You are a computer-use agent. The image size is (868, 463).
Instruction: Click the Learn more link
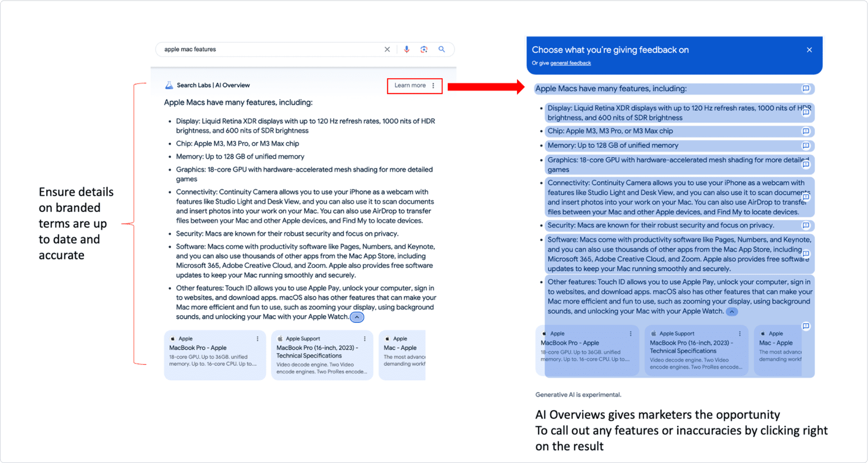pyautogui.click(x=410, y=85)
